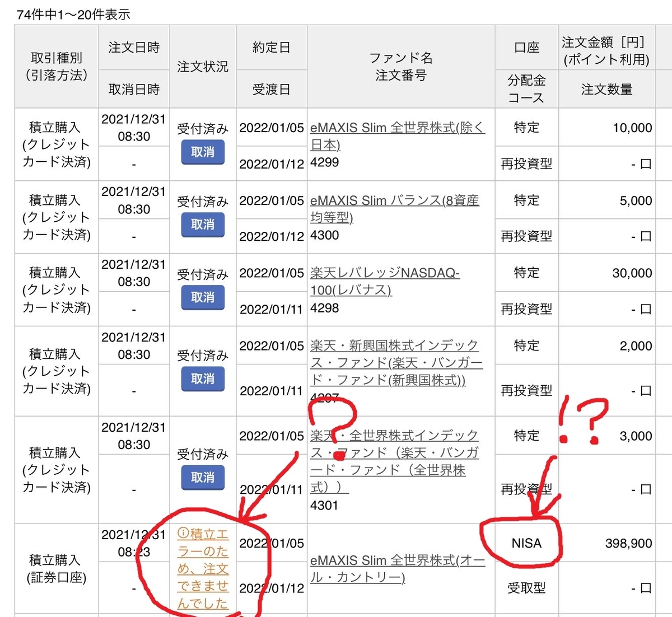Screen dimensions: 672x617
Task: Click the 受取型 distribution course cell
Action: pyautogui.click(x=527, y=588)
